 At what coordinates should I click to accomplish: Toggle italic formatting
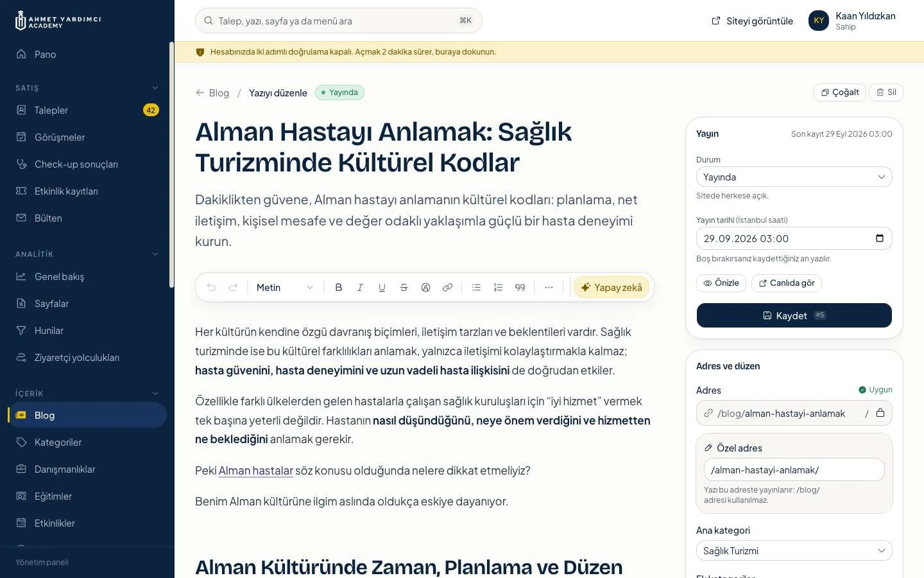coord(361,288)
